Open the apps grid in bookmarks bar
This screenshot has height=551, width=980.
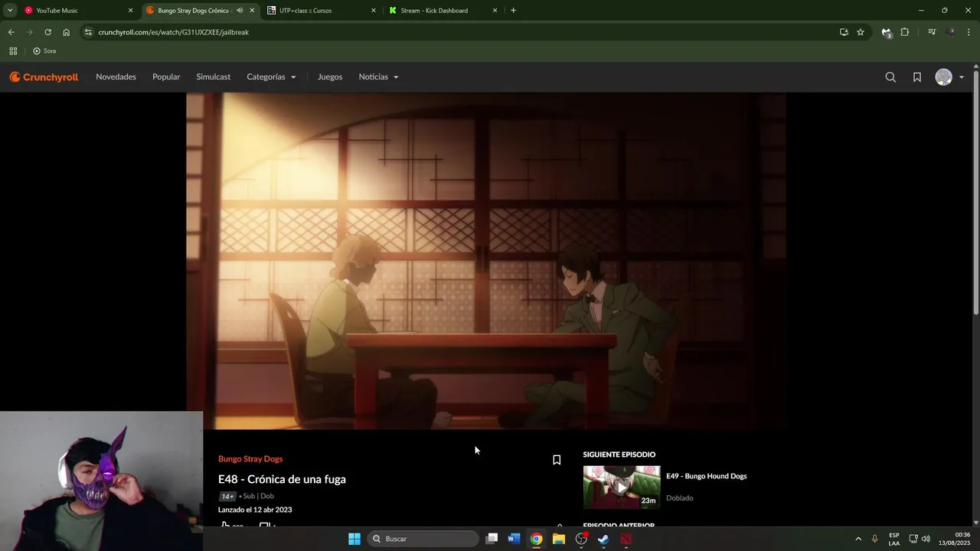pos(13,51)
